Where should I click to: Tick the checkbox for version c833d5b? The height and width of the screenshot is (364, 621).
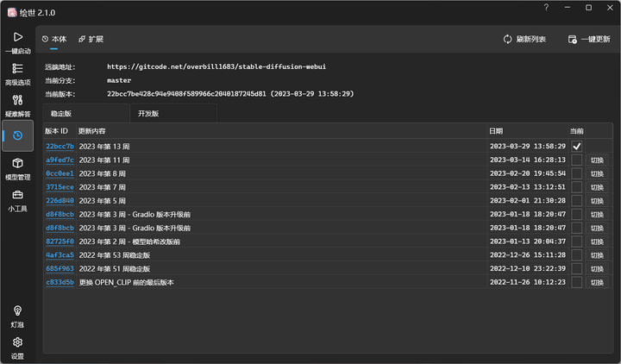point(577,282)
